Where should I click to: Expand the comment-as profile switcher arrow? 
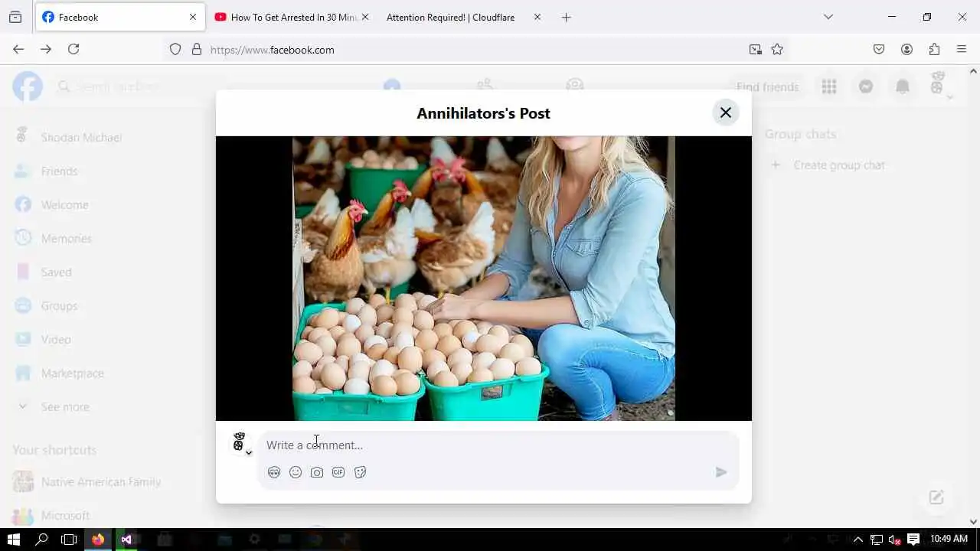[249, 453]
